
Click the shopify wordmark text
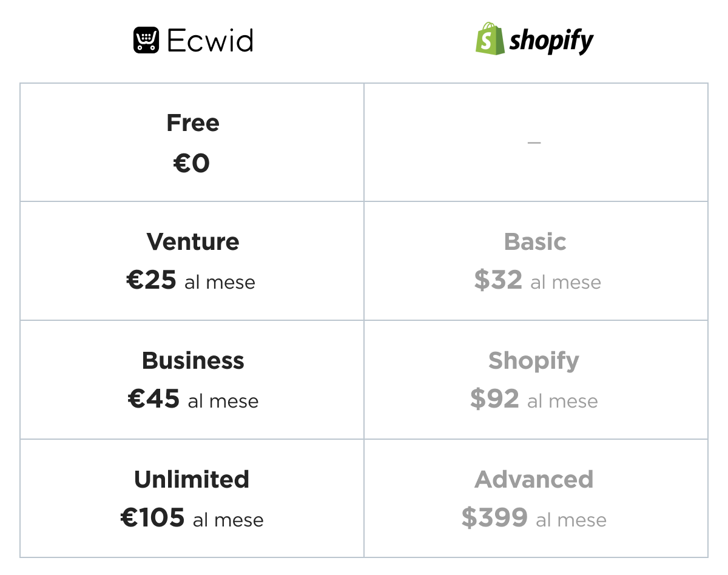click(x=551, y=42)
